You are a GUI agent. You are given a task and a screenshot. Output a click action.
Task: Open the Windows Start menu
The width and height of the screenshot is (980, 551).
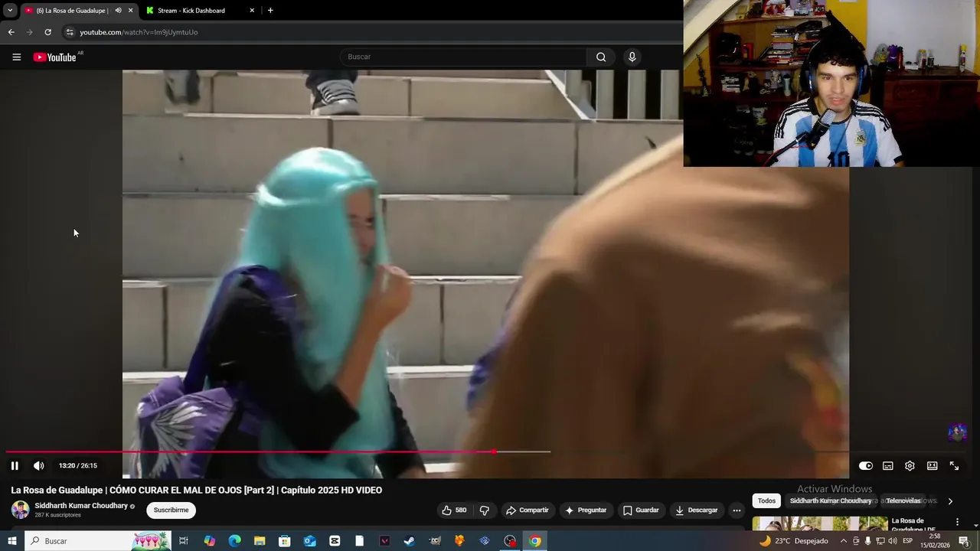(x=11, y=541)
